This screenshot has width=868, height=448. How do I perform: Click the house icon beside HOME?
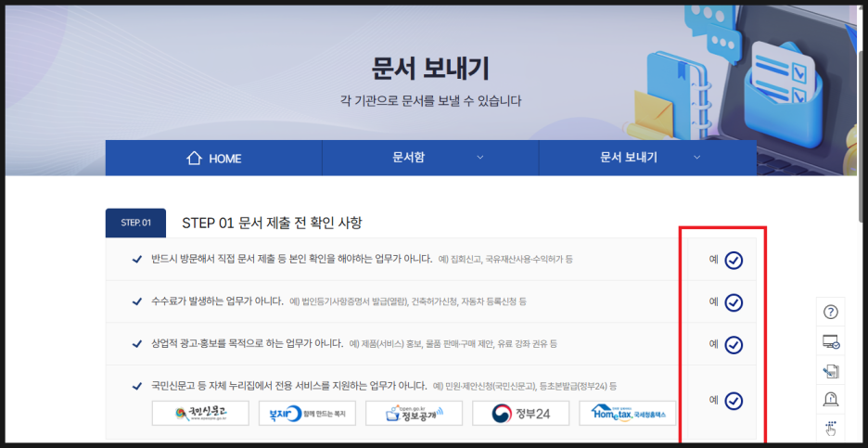pos(194,159)
